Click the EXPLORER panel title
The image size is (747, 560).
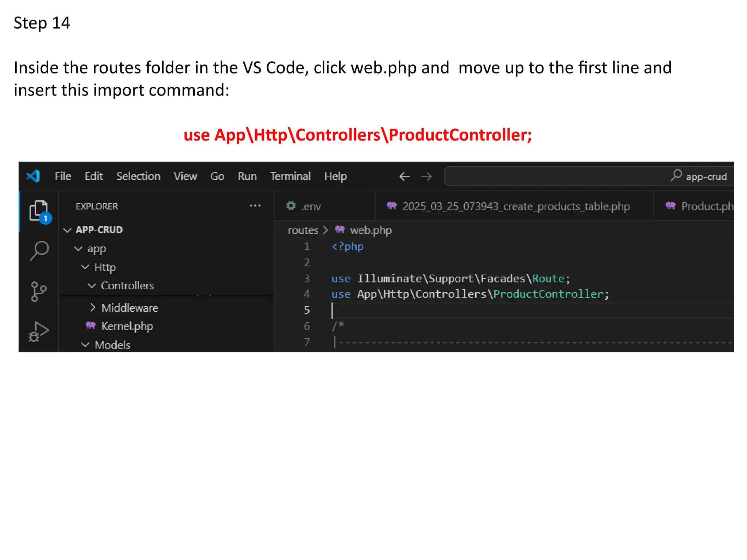(x=97, y=206)
